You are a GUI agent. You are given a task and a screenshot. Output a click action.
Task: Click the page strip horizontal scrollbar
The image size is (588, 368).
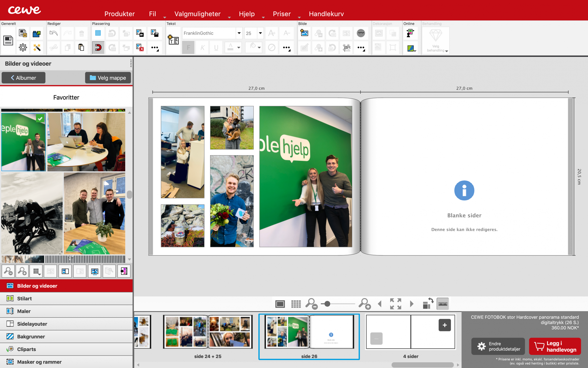(422, 365)
